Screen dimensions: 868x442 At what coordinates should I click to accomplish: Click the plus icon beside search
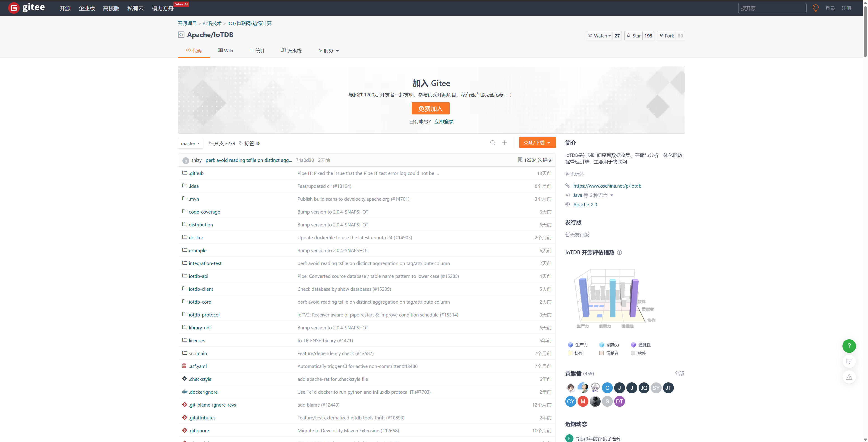tap(505, 143)
